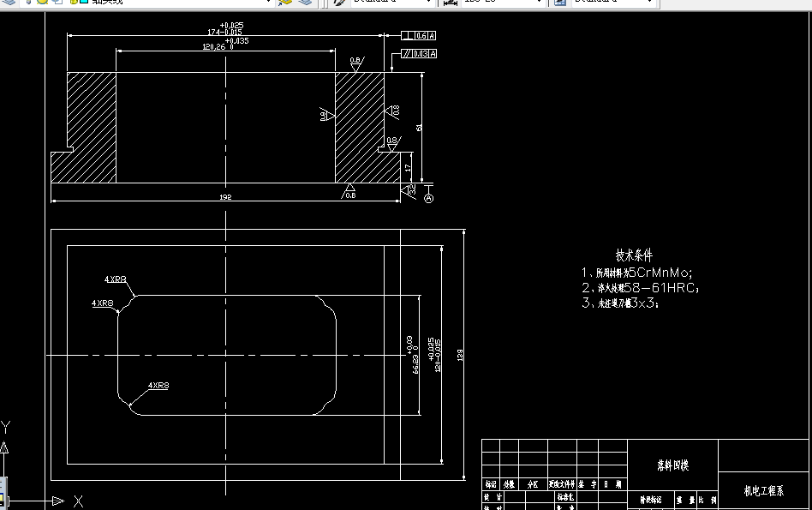The height and width of the screenshot is (510, 812).
Task: Select the 120.26 dimension text
Action: point(226,44)
